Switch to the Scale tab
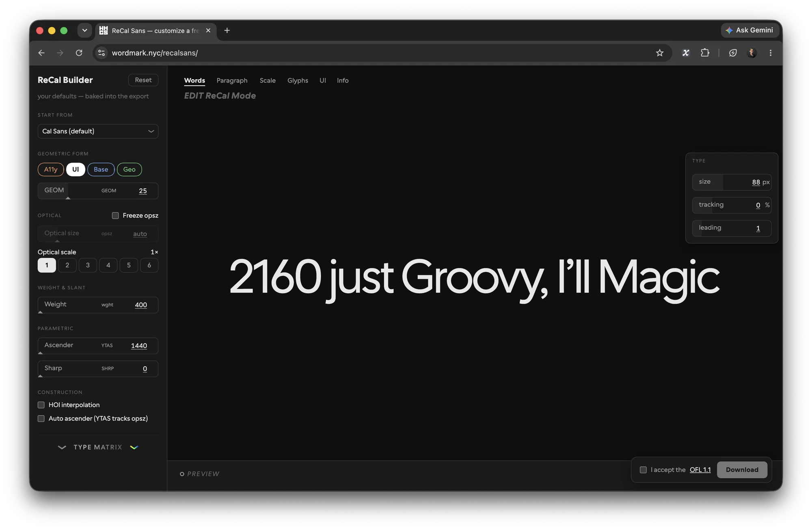The width and height of the screenshot is (812, 530). coord(268,80)
